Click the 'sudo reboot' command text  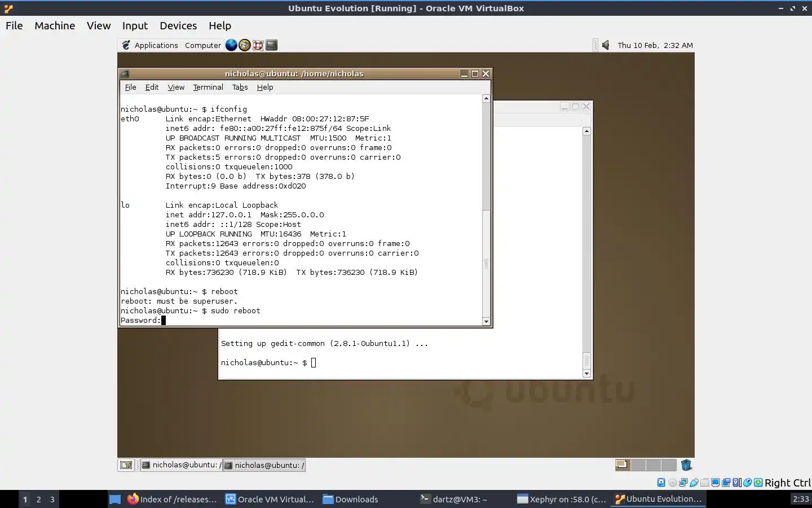pyautogui.click(x=236, y=310)
